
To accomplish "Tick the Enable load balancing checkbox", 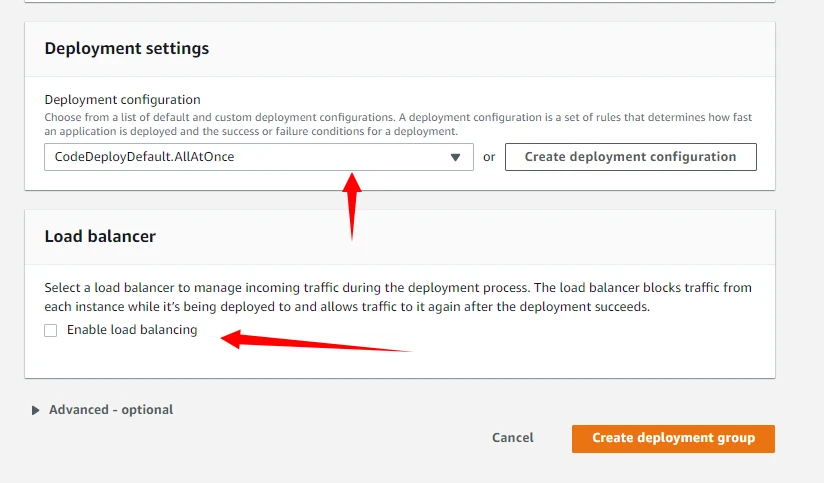I will pos(51,330).
